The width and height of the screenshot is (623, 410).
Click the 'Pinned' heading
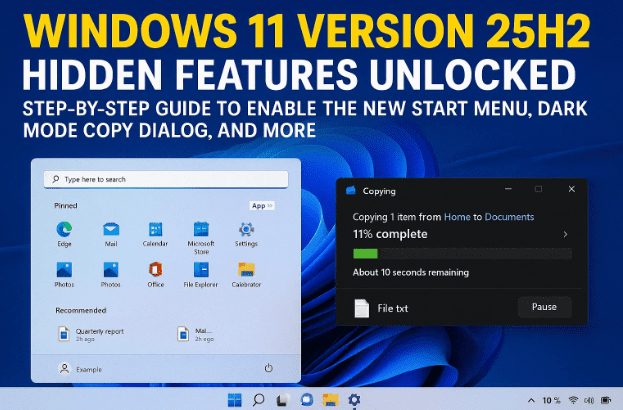tap(66, 205)
